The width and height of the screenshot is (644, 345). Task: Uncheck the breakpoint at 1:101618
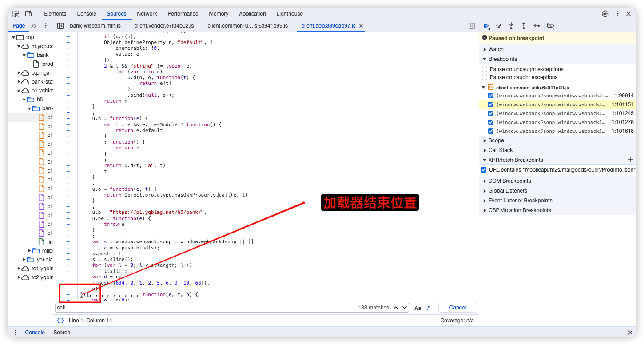491,131
